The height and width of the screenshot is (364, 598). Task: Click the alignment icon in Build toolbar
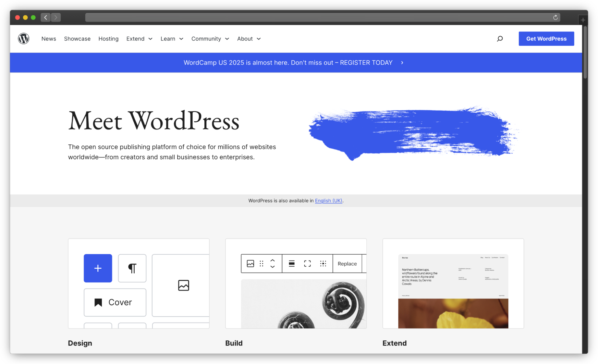point(291,263)
